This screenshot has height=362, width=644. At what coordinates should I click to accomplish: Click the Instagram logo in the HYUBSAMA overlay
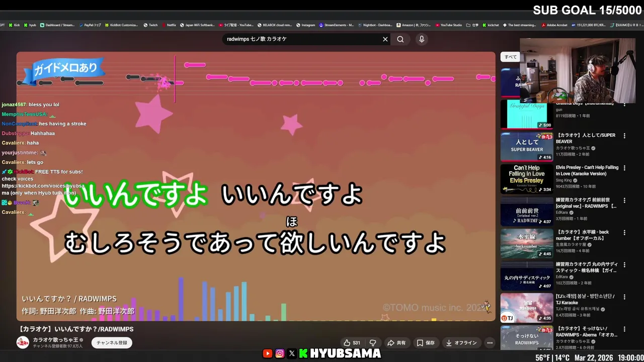(280, 353)
